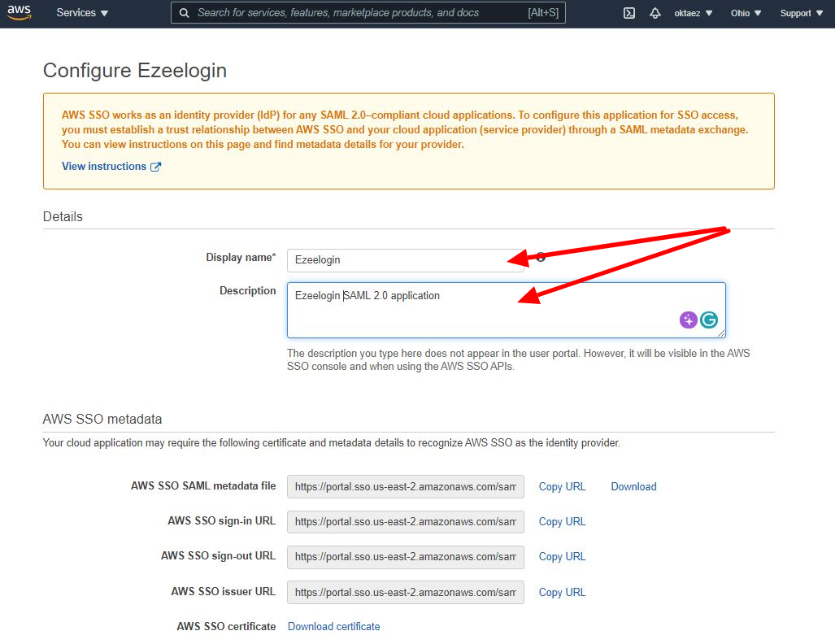Click the Configure Ezeelogin heading
This screenshot has width=835, height=644.
(135, 70)
